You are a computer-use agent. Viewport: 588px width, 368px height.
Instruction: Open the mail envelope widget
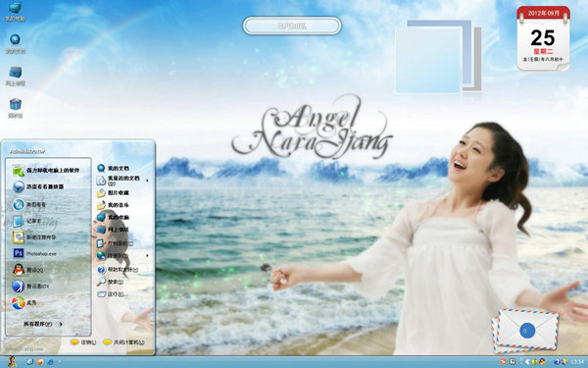pyautogui.click(x=525, y=331)
